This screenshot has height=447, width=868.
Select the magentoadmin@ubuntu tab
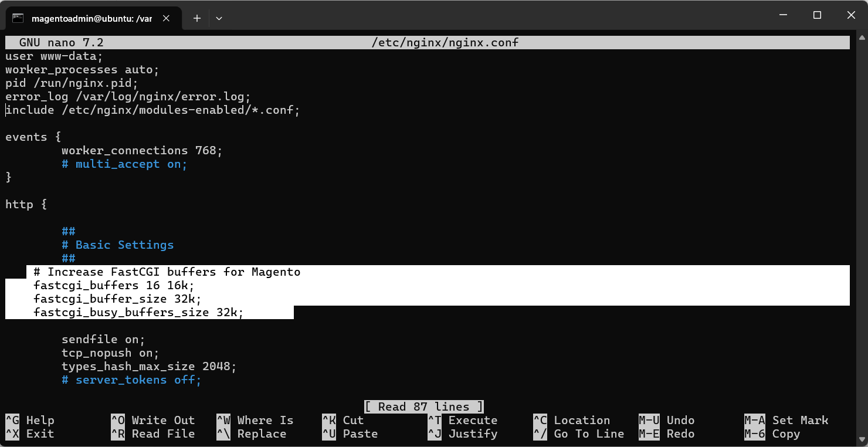91,18
